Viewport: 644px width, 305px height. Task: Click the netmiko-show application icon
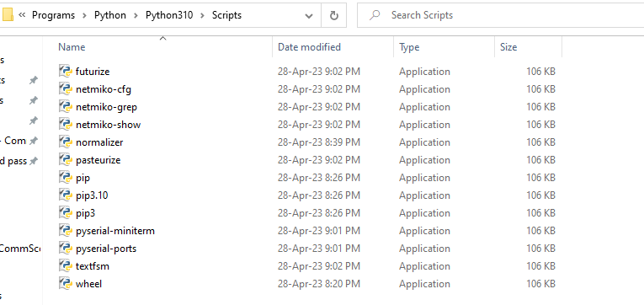66,124
